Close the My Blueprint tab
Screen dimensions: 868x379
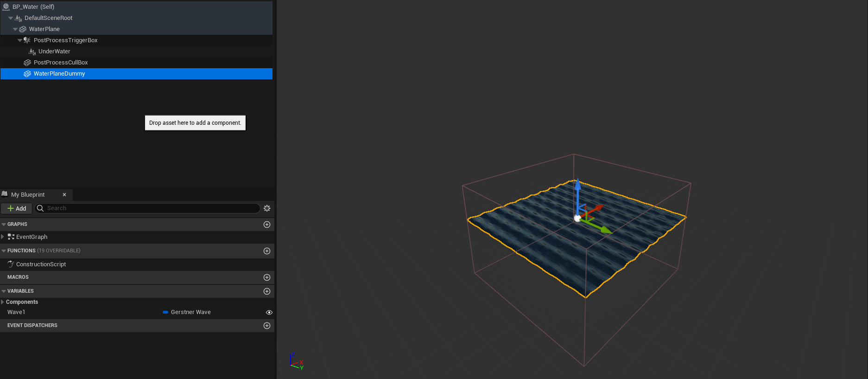pos(64,195)
